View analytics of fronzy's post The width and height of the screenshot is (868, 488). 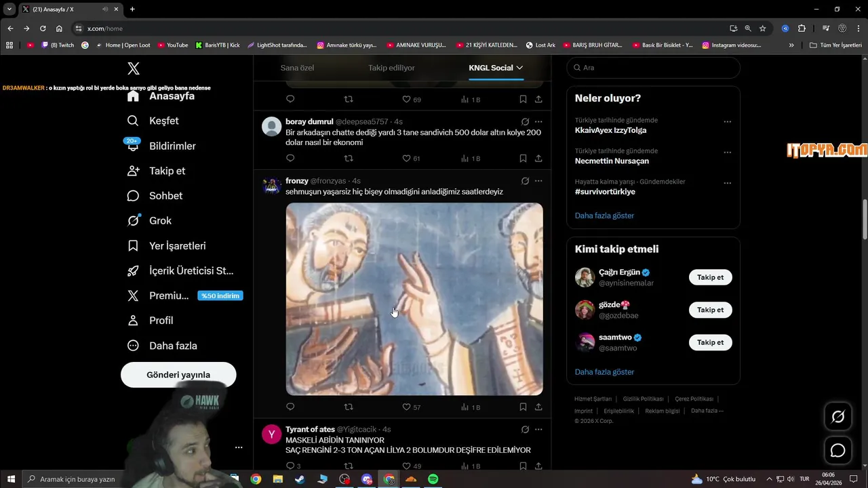click(x=471, y=407)
